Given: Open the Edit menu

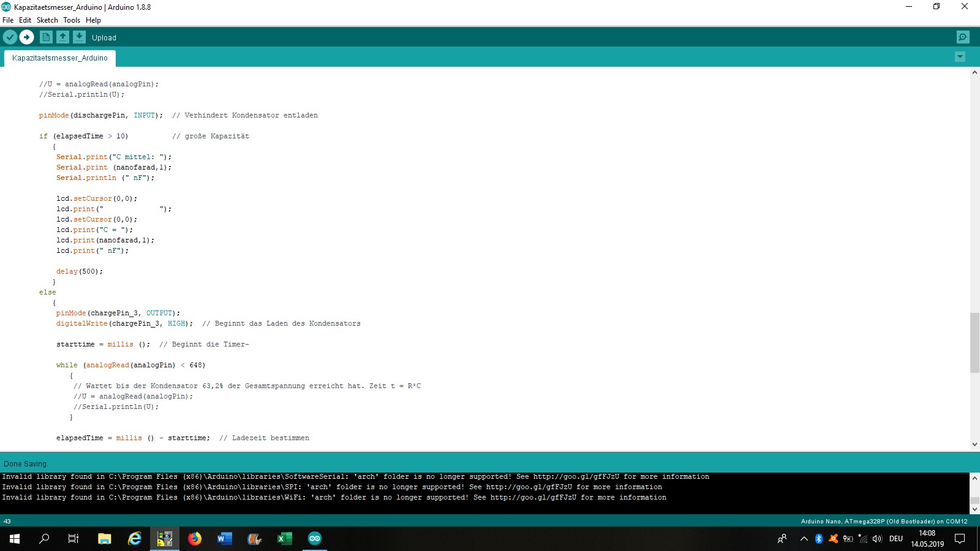Looking at the screenshot, I should click(x=25, y=20).
